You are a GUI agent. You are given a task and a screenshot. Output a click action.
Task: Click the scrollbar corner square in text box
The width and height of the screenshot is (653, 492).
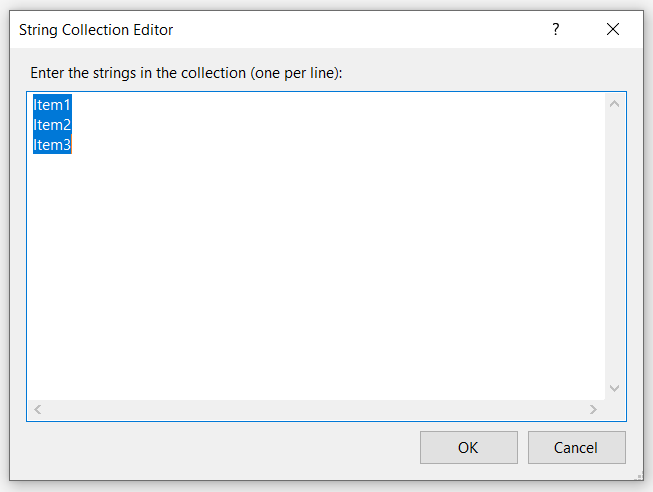[x=615, y=409]
